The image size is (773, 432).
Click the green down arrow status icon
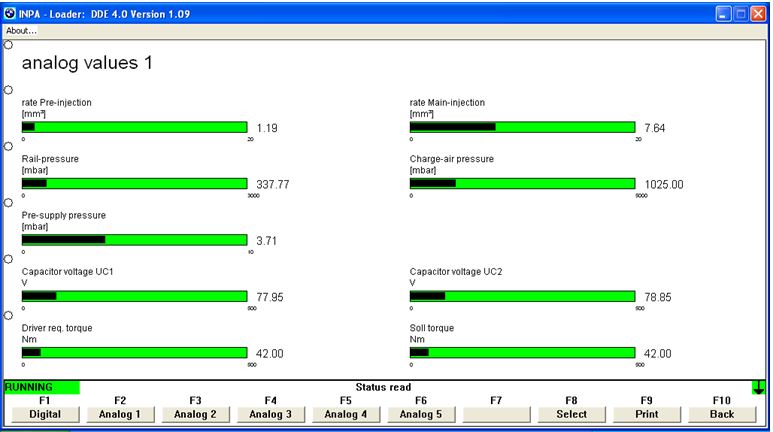click(x=759, y=387)
